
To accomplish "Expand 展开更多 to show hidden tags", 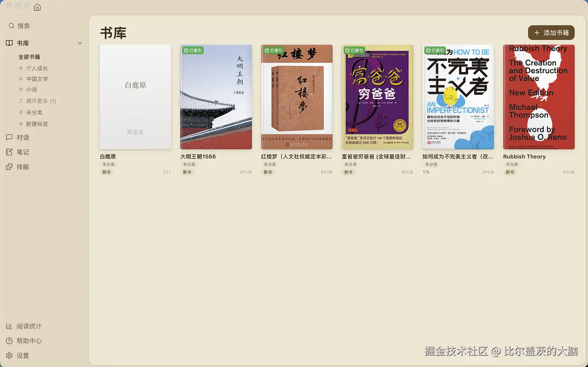I will (x=37, y=101).
